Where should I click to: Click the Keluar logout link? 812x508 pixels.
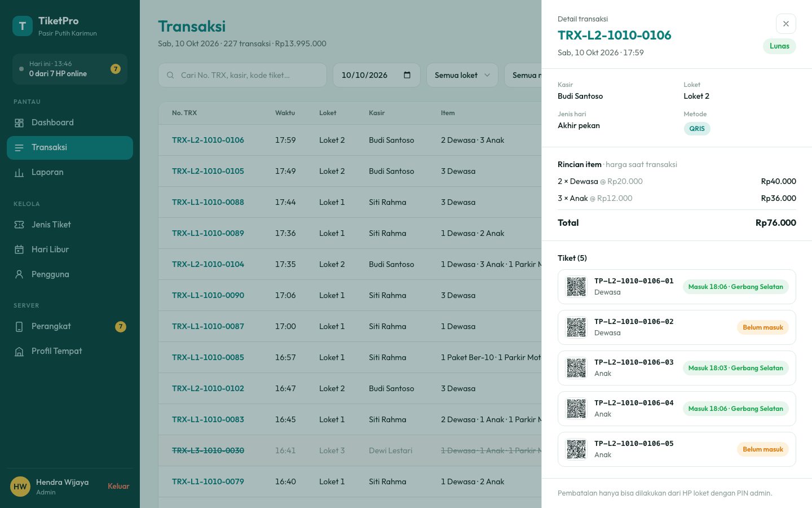point(118,487)
